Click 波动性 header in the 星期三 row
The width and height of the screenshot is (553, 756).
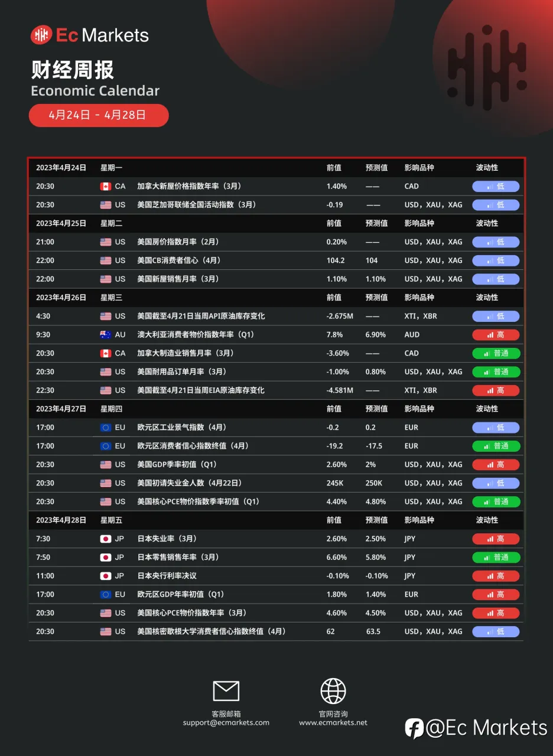[487, 298]
